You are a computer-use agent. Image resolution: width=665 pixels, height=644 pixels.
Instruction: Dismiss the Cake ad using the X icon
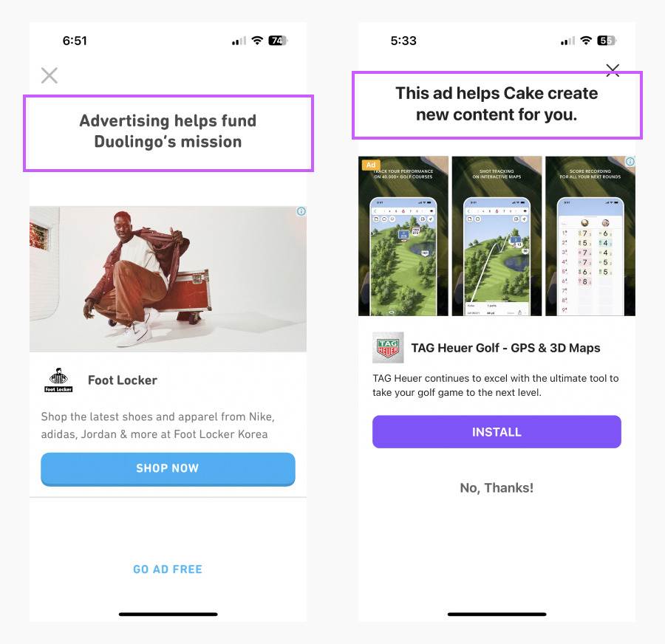tap(613, 70)
